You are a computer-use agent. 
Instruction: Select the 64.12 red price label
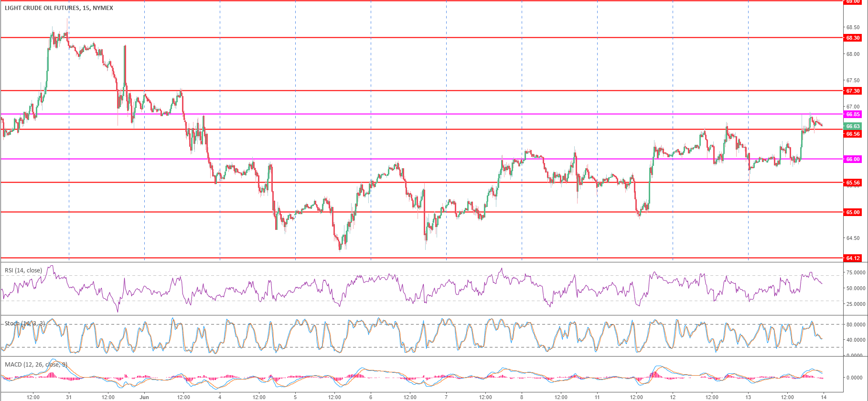pos(853,258)
